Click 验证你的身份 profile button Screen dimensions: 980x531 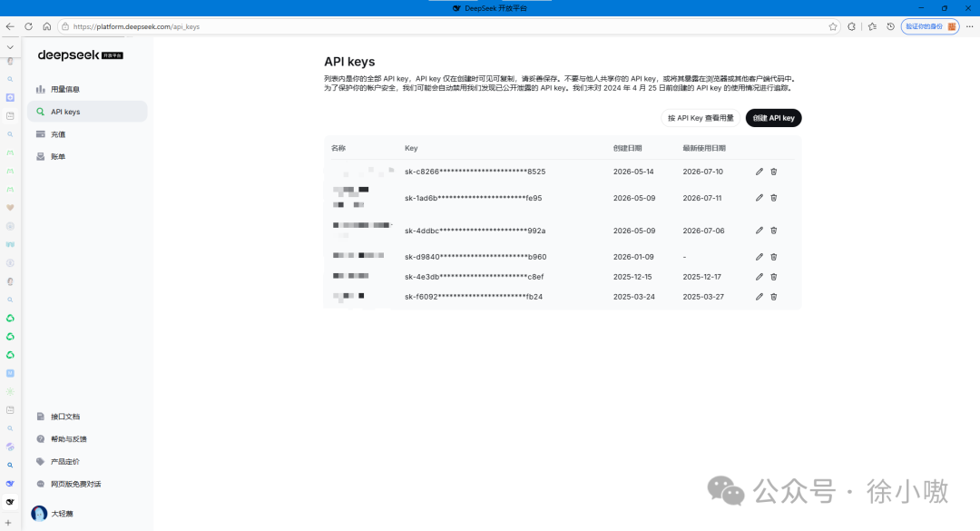(930, 26)
